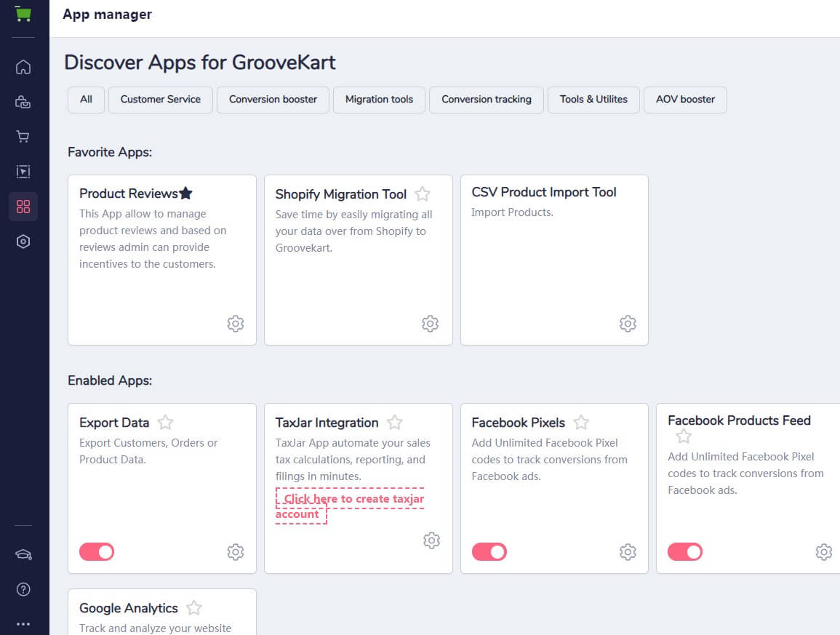The width and height of the screenshot is (840, 635).
Task: Open Facebook Pixels settings gear
Action: click(x=628, y=552)
